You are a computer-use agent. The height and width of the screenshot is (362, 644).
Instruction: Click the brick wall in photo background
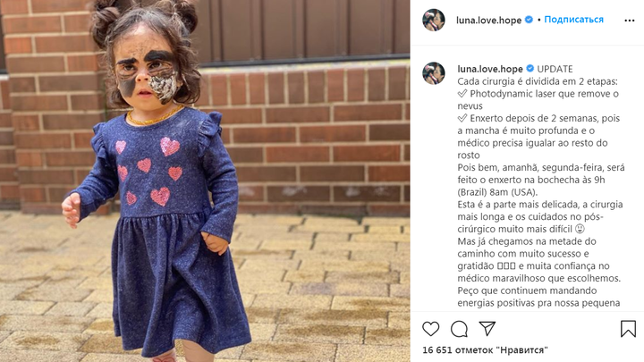(312, 136)
